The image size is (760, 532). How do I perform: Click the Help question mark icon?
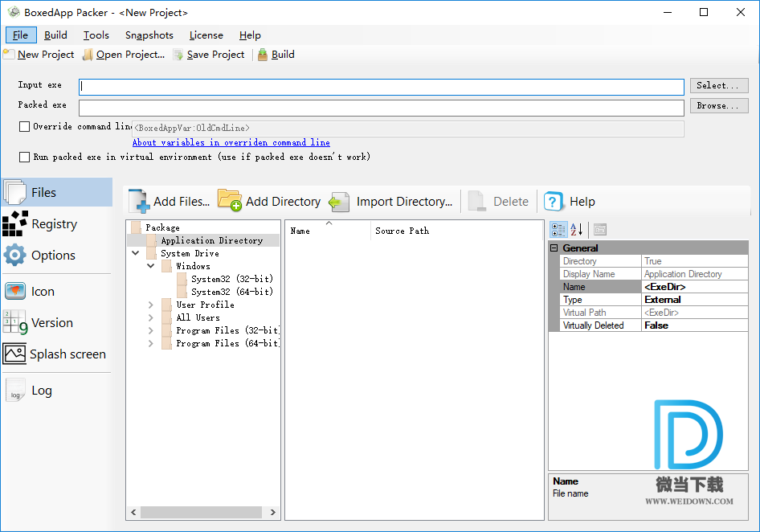553,201
